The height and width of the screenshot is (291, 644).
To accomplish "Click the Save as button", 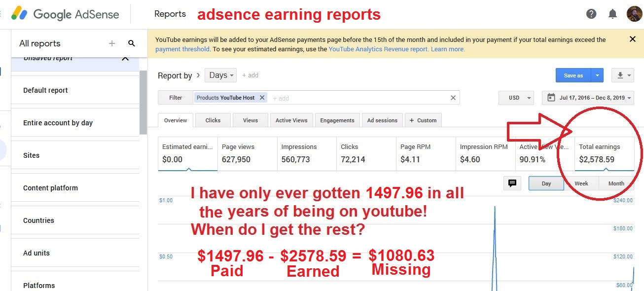I will (x=573, y=75).
